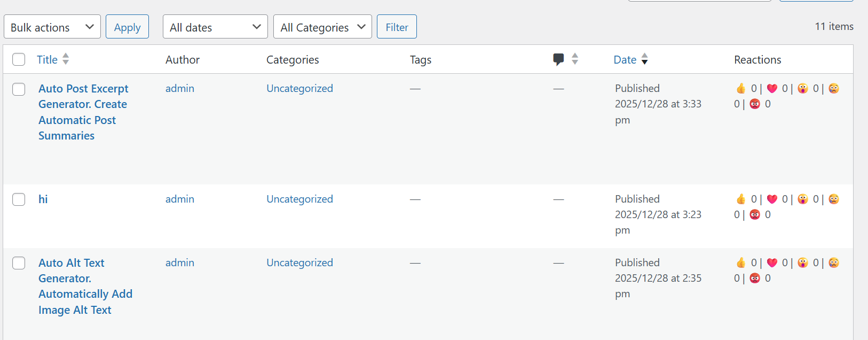Click the thumbs-up reaction on the hi post
The height and width of the screenshot is (340, 868).
tap(741, 199)
